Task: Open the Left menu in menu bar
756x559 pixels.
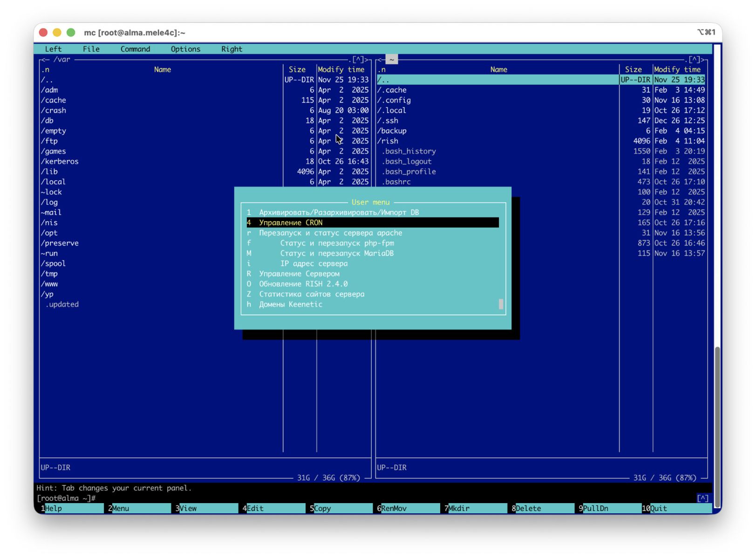Action: pos(53,49)
